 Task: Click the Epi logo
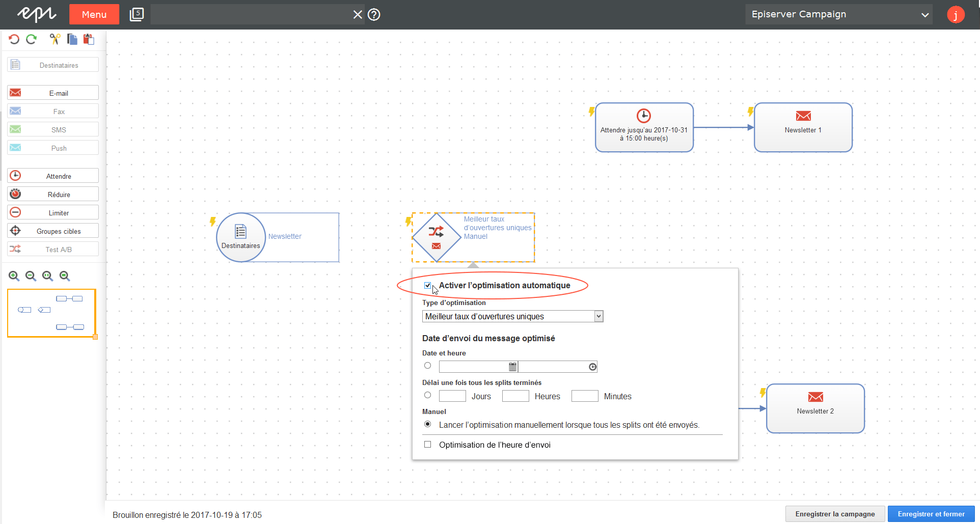37,14
